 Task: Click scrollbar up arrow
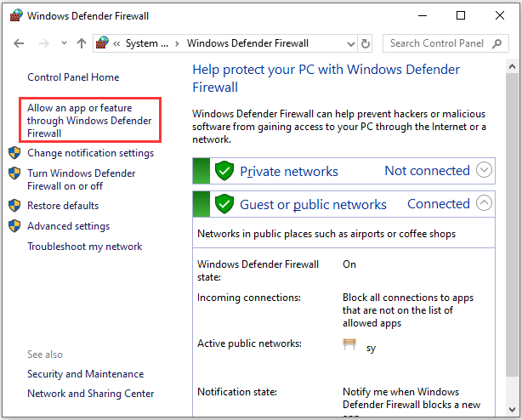click(x=512, y=66)
